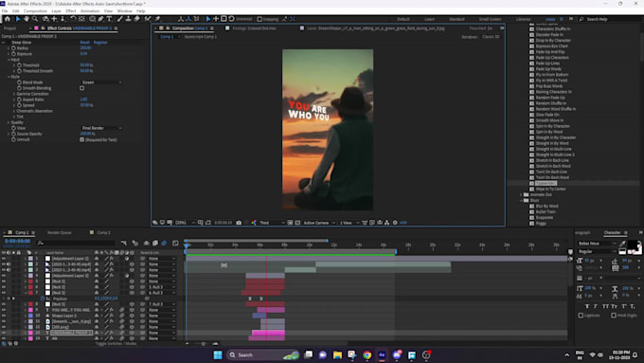Open the Graph Editor icon in timeline
Viewport: 644px width, 363px height.
click(175, 243)
